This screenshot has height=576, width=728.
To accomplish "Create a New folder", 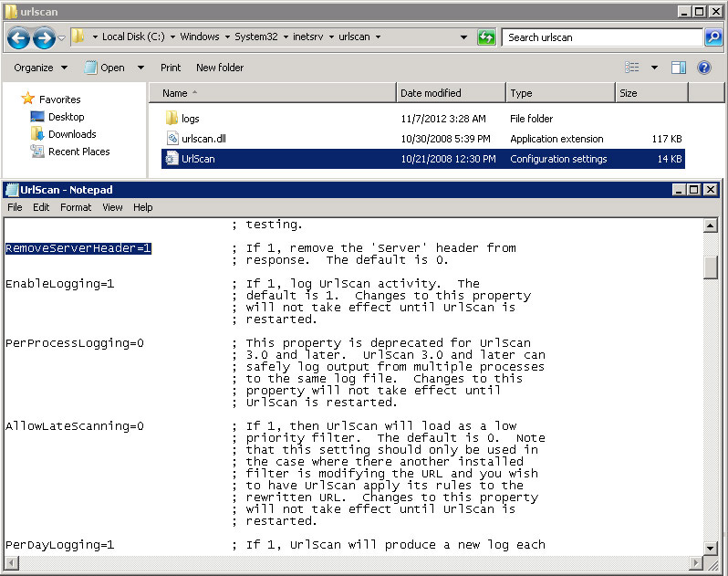I will coord(220,68).
